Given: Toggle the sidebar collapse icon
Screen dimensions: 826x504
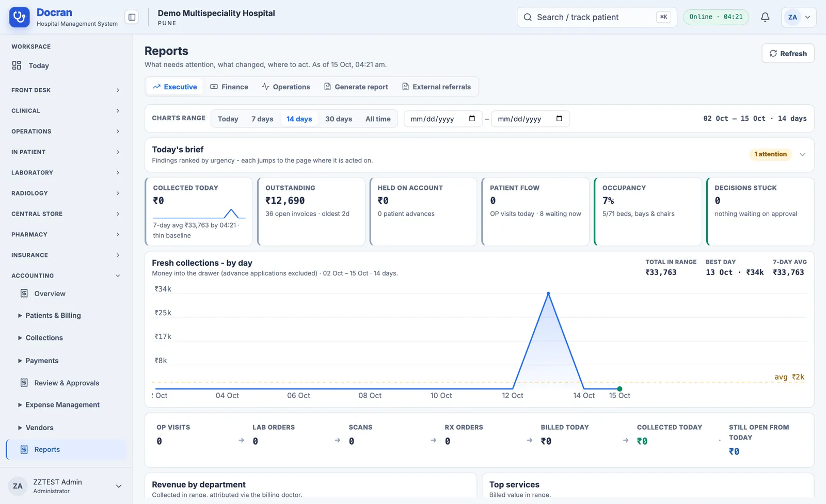Looking at the screenshot, I should point(132,18).
